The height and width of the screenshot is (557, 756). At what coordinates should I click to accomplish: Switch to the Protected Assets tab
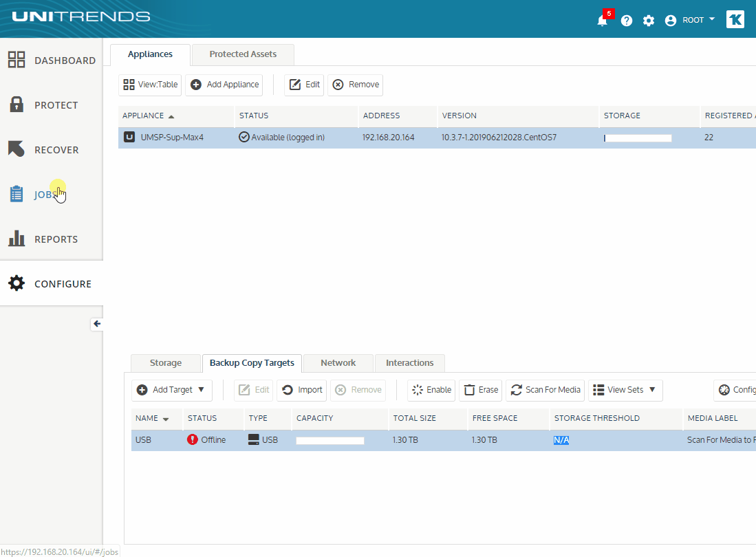pos(242,54)
